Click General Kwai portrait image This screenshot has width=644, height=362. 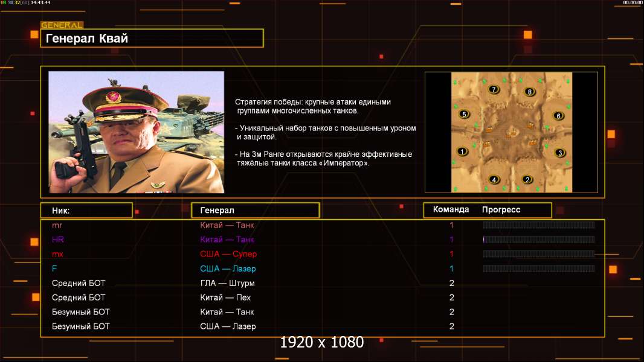(x=137, y=132)
